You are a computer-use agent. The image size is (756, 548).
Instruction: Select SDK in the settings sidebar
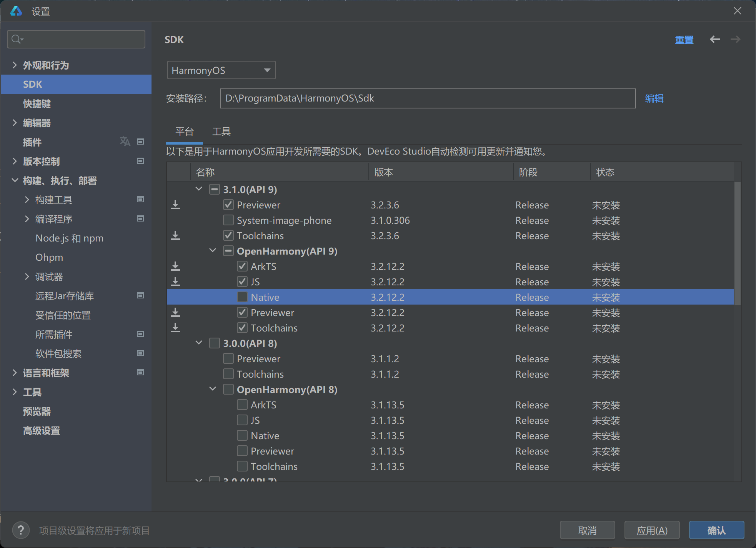76,84
